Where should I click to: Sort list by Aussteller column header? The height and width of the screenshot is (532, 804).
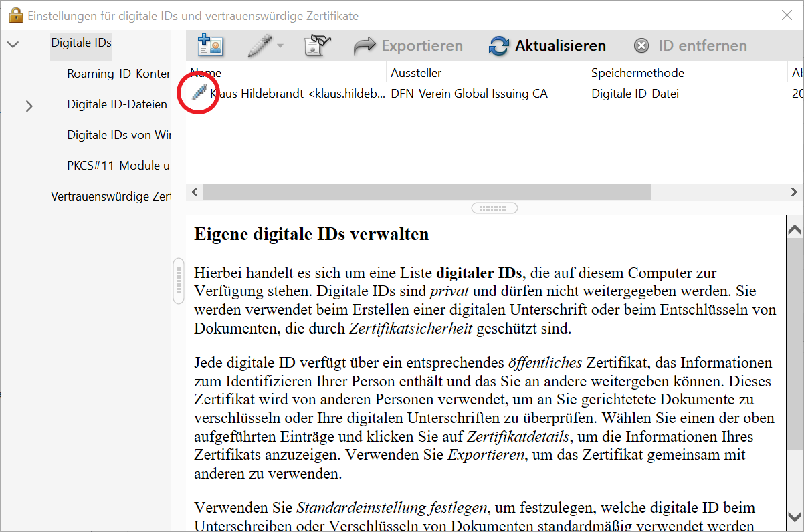(416, 73)
